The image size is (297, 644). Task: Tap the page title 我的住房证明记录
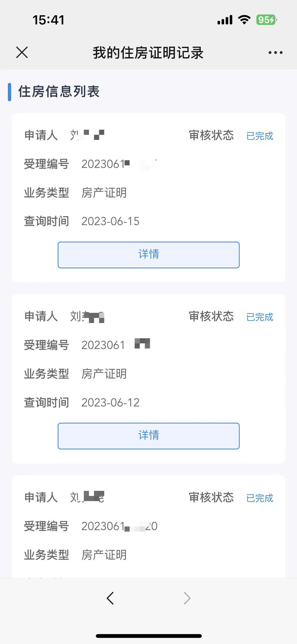point(148,53)
